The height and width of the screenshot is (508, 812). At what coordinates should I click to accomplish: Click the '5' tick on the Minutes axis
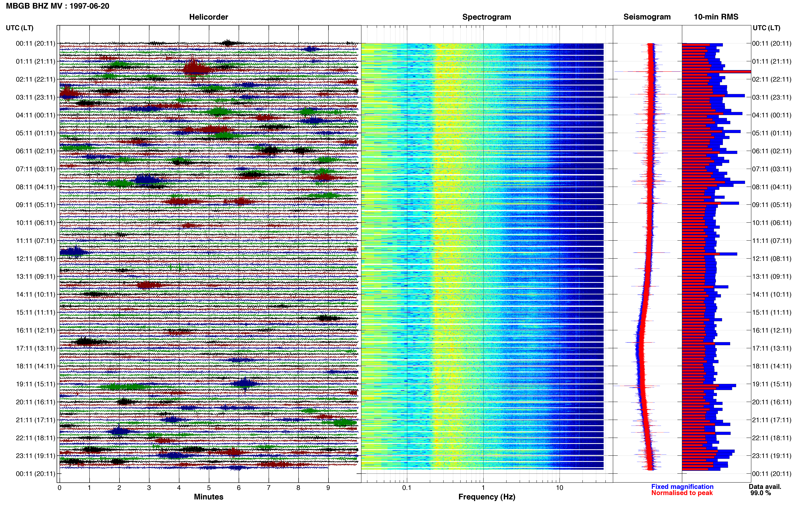pyautogui.click(x=209, y=488)
